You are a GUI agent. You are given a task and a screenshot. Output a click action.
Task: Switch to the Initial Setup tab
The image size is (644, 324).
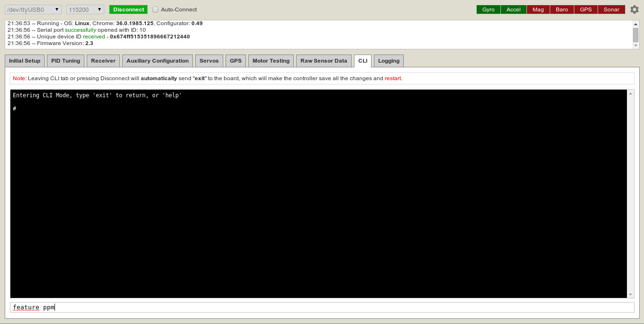point(25,61)
